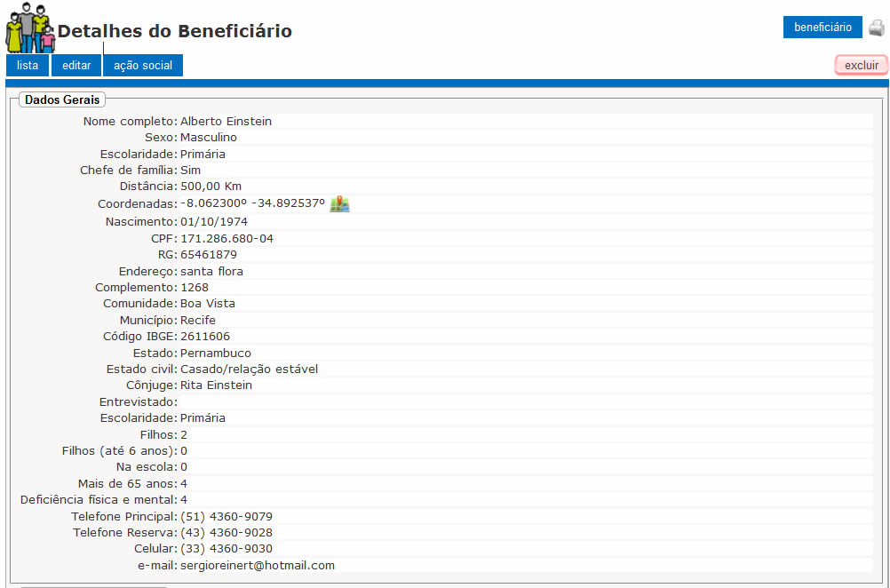Click the Estado civil label
The width and height of the screenshot is (890, 588).
(142, 369)
